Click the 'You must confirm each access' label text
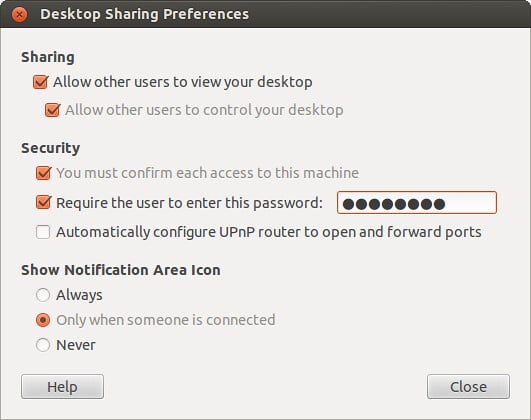Screen dimensions: 531x420 click(x=207, y=173)
